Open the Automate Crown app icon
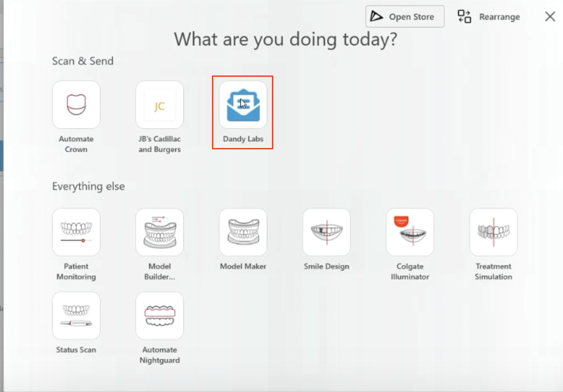This screenshot has height=392, width=563. (76, 105)
